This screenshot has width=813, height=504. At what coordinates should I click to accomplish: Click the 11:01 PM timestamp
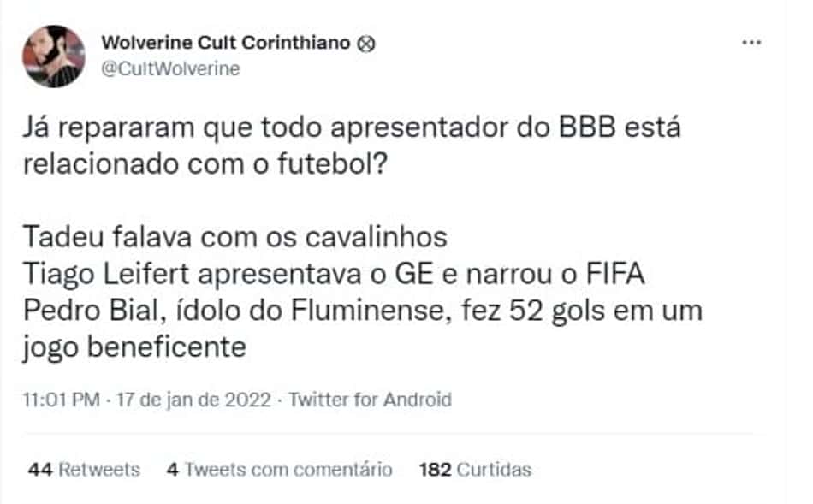click(61, 400)
